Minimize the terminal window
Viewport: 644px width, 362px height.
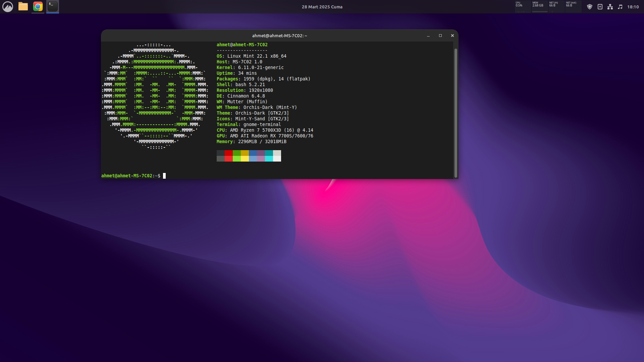pyautogui.click(x=428, y=36)
